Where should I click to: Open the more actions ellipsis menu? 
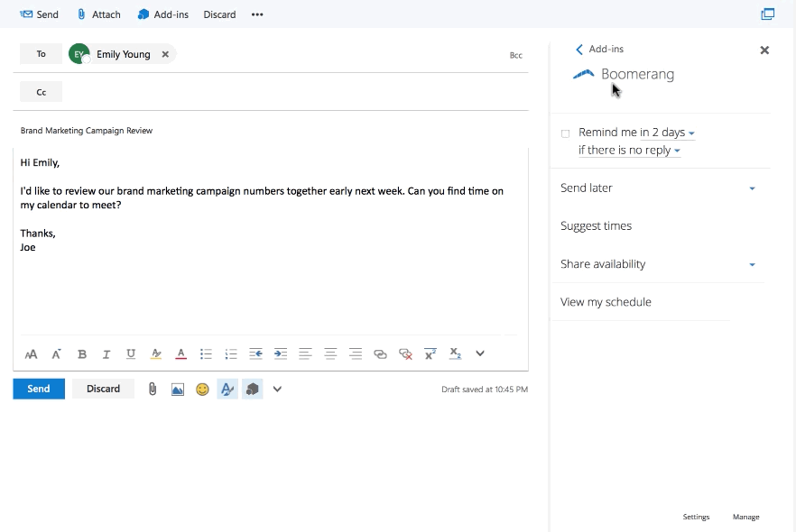pyautogui.click(x=257, y=14)
